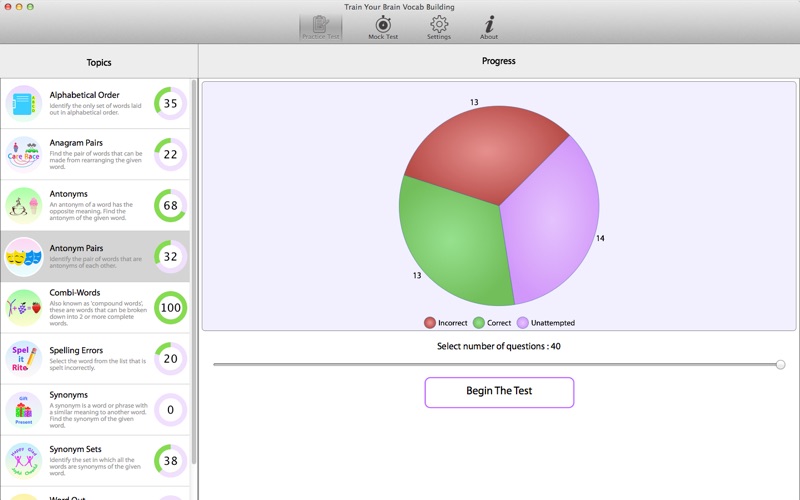Click the Alphabetical Order notebook icon

click(23, 103)
